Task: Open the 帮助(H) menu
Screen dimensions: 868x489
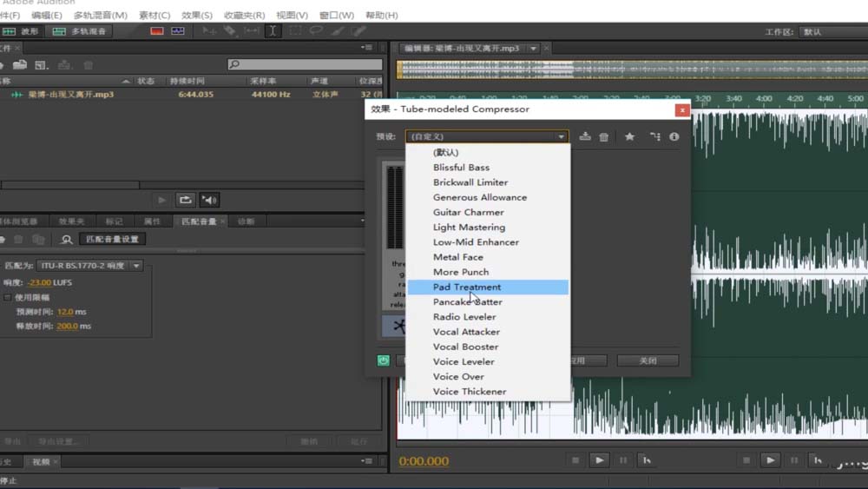Action: (381, 15)
